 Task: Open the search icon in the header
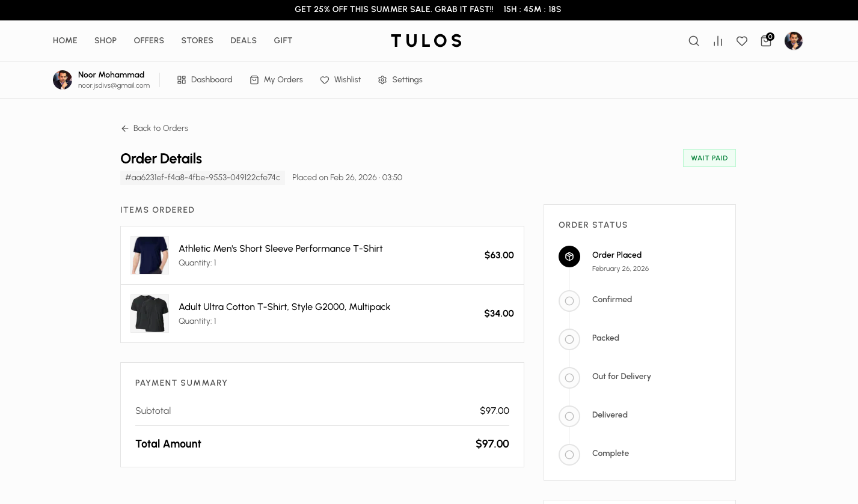point(694,41)
